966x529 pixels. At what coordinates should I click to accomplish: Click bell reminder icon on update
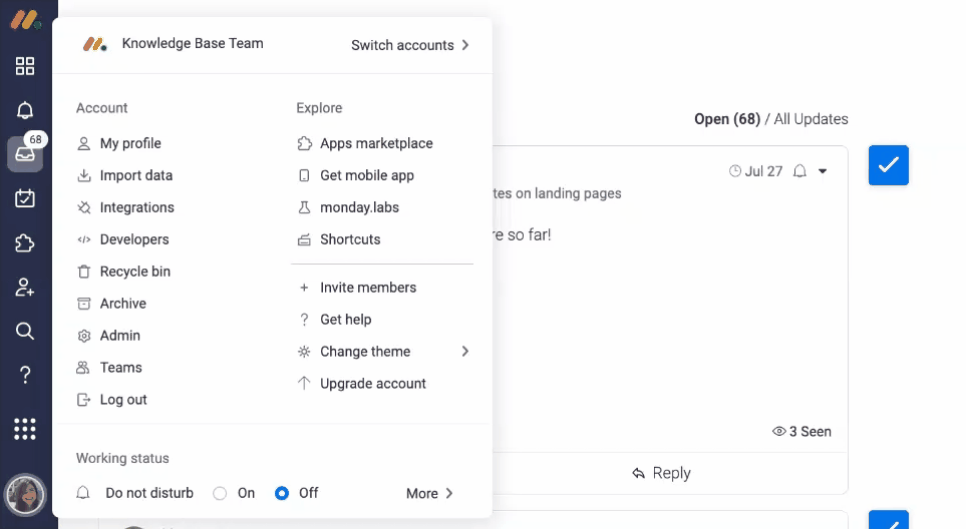coord(800,171)
